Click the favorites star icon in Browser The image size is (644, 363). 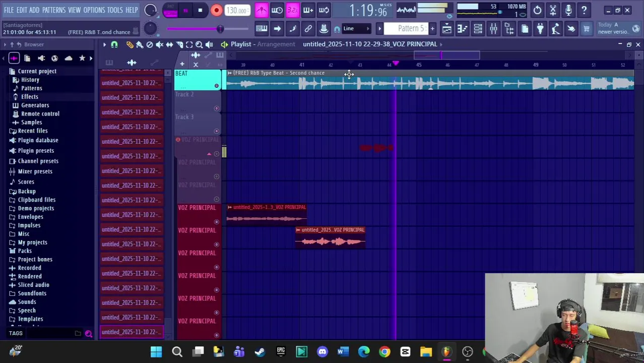(82, 58)
